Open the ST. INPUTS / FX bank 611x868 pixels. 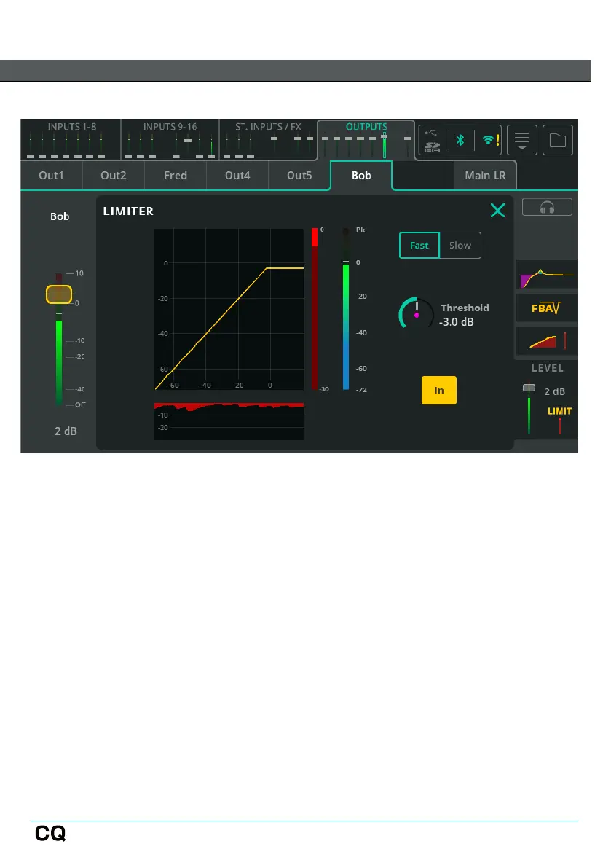click(x=268, y=139)
